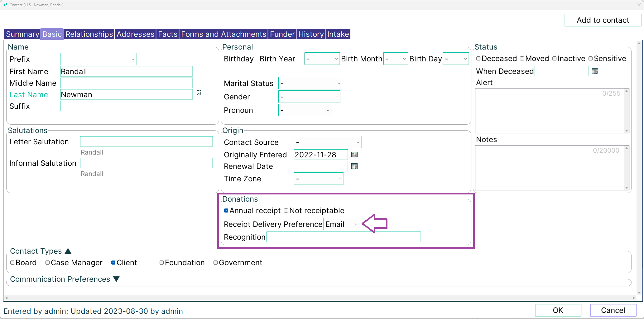Click down arrow of Alert scrollbar
This screenshot has height=330, width=644.
click(x=627, y=131)
